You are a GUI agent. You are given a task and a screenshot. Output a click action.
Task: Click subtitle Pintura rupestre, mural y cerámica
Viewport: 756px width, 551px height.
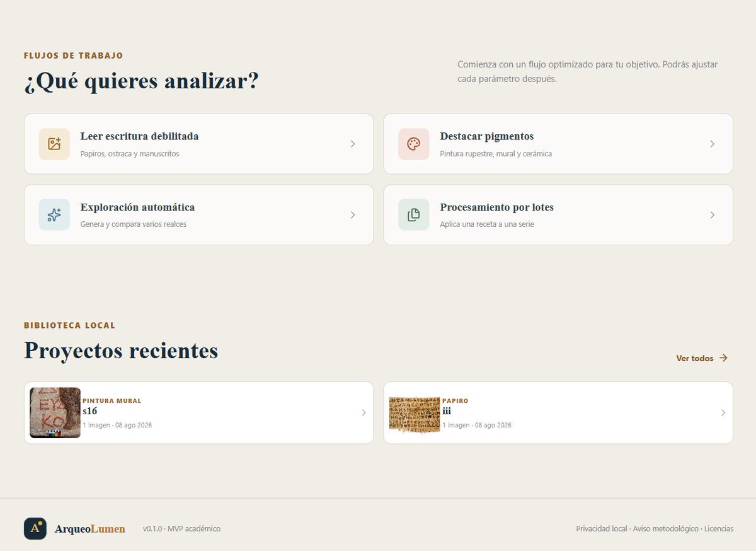[x=496, y=154]
